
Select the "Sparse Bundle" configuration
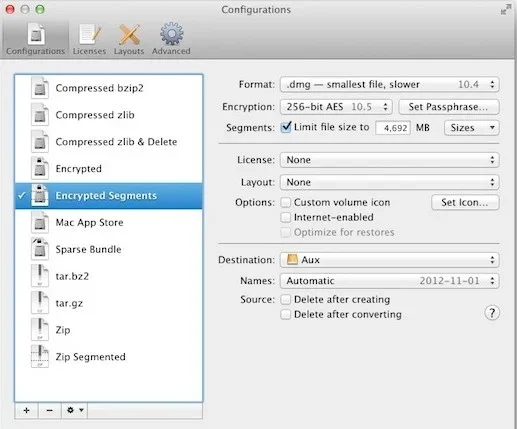109,249
